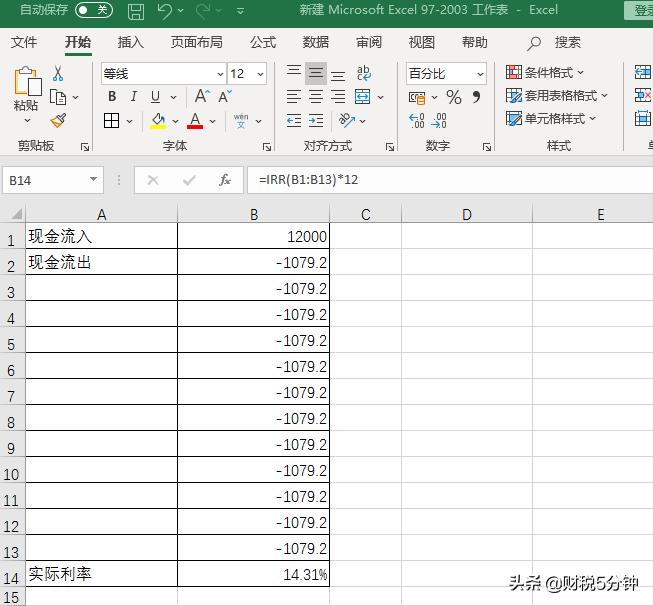
Task: Click the Comma Style icon
Action: pos(476,97)
